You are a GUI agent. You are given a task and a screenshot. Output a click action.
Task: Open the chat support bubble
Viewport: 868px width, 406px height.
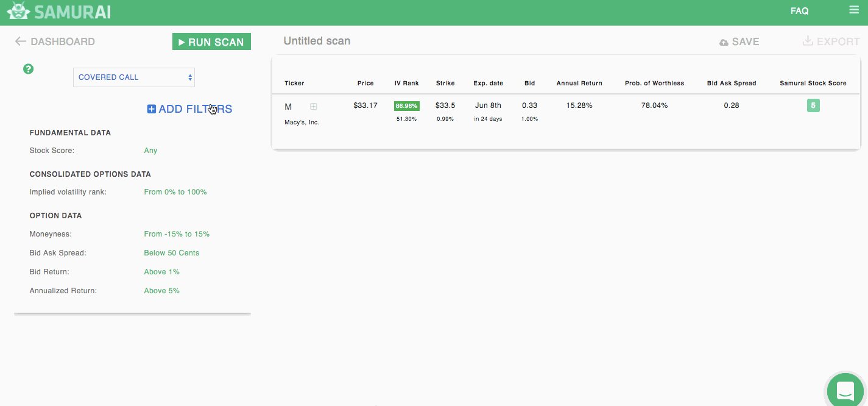tap(845, 390)
